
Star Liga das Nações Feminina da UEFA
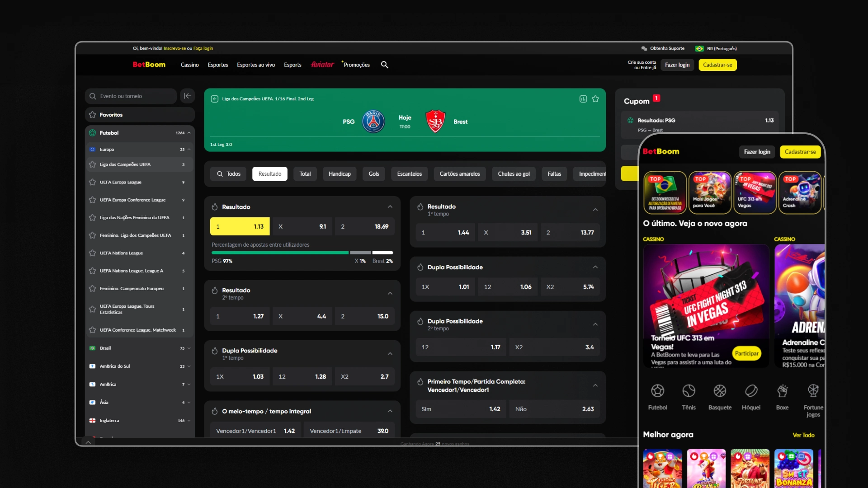[x=92, y=217]
